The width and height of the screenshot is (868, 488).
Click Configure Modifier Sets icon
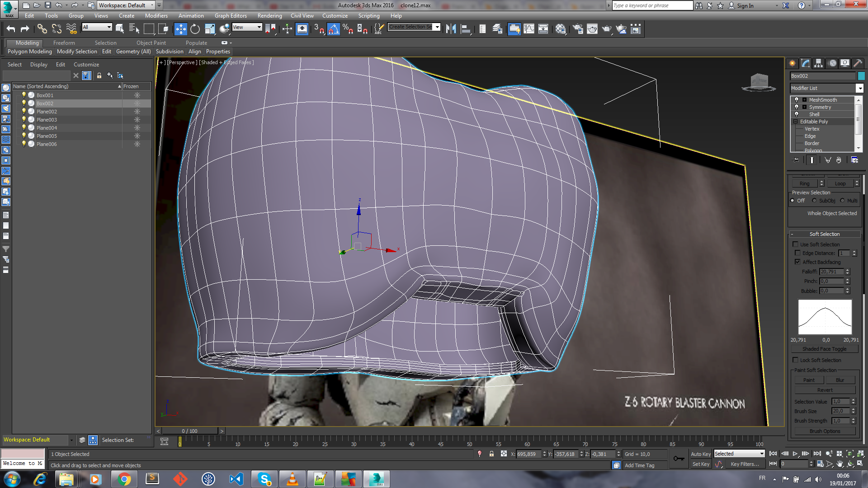pyautogui.click(x=854, y=160)
